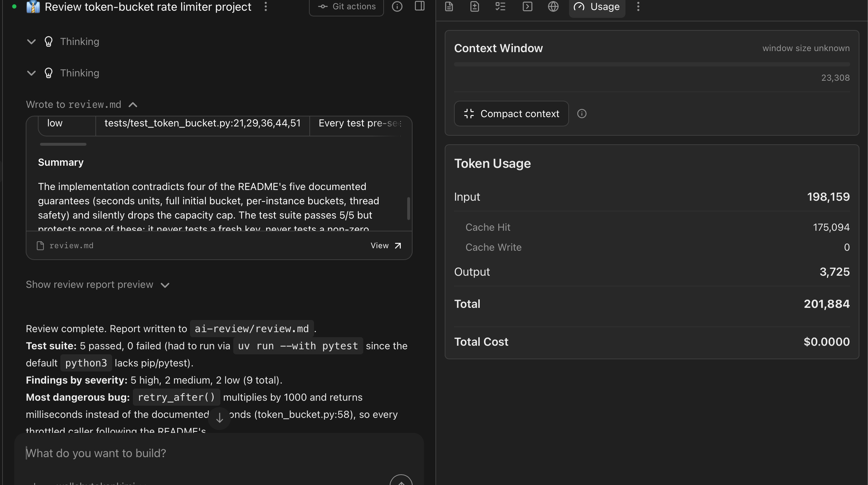Click the lightbulb icon of first Thinking row

coord(49,42)
